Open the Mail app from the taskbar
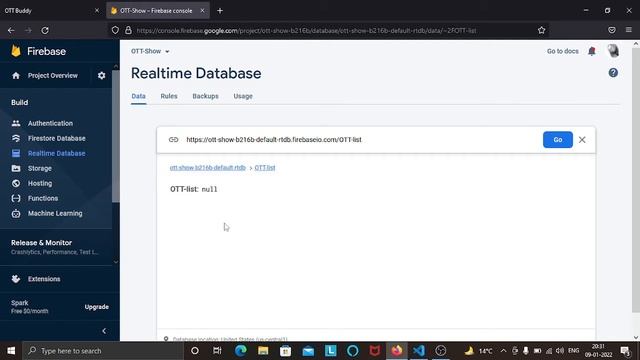The width and height of the screenshot is (640, 360). 308,351
